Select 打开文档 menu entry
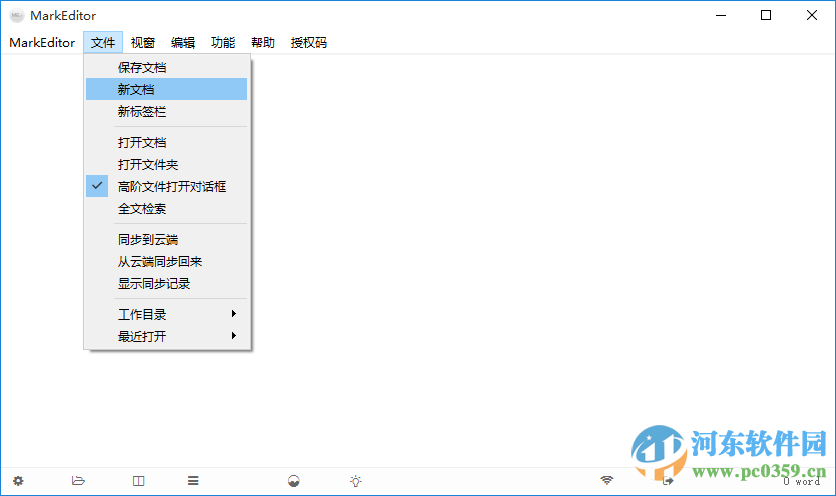Screen dimensions: 836x496 tap(166, 142)
